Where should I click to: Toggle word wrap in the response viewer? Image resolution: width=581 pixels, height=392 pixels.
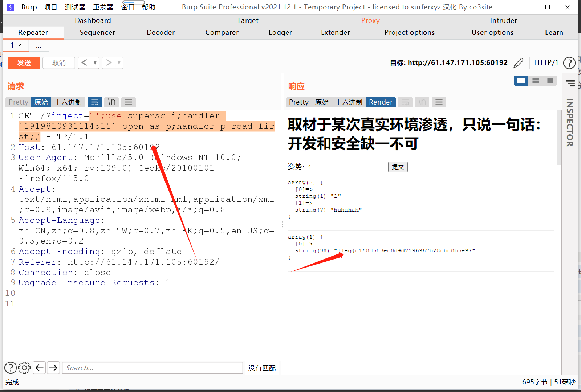405,102
